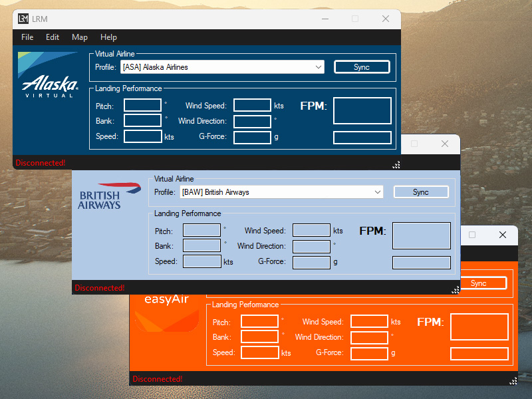
Task: Maximize the easyAir LRM window
Action: coord(472,235)
